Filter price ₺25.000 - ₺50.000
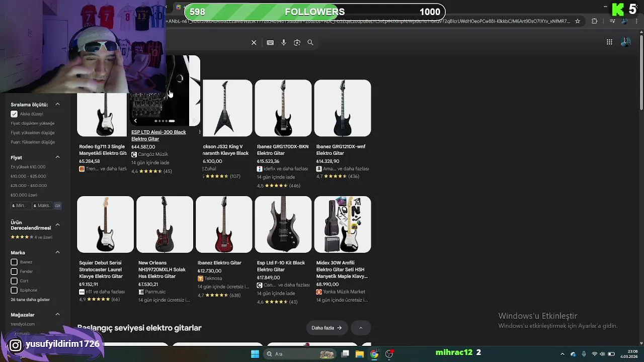 29,186
